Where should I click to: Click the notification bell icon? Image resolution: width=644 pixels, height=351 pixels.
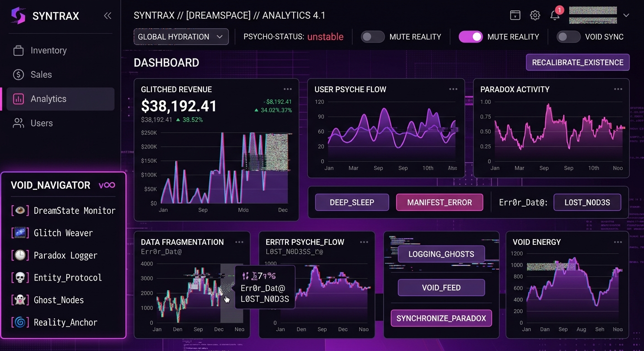[x=554, y=16]
